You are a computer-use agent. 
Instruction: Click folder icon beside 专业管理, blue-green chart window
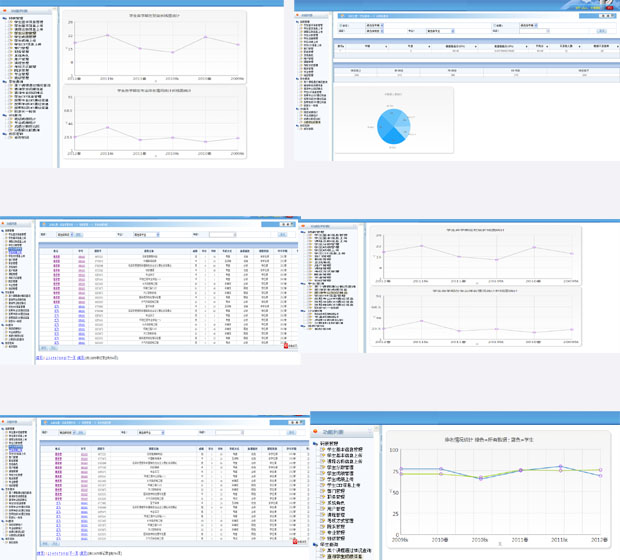pos(322,532)
